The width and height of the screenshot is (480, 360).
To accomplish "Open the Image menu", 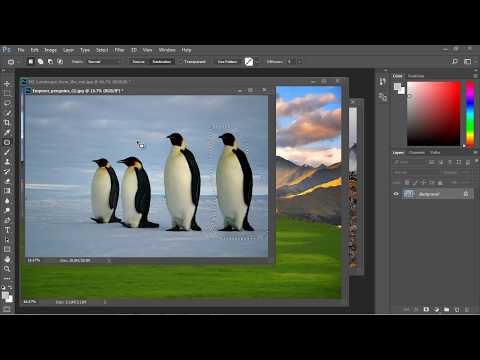I will click(x=51, y=50).
